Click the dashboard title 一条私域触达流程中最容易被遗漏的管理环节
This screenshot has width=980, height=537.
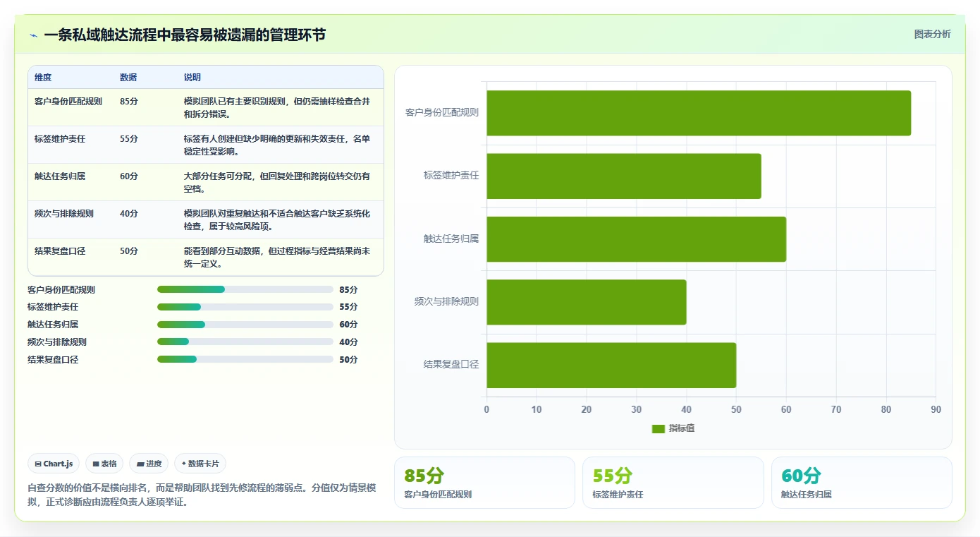(185, 35)
